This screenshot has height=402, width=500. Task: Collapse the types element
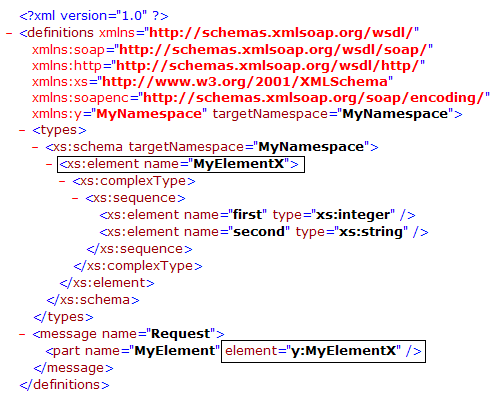coord(22,130)
